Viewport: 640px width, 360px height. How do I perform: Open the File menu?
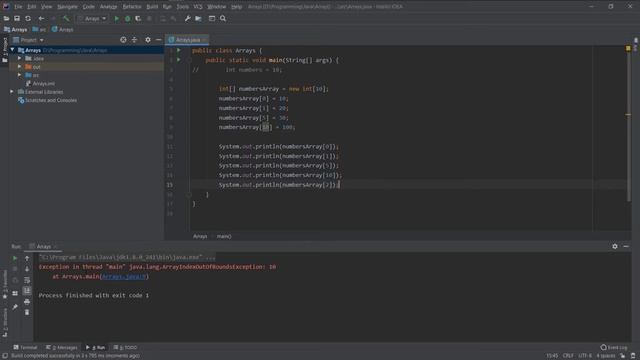point(18,7)
